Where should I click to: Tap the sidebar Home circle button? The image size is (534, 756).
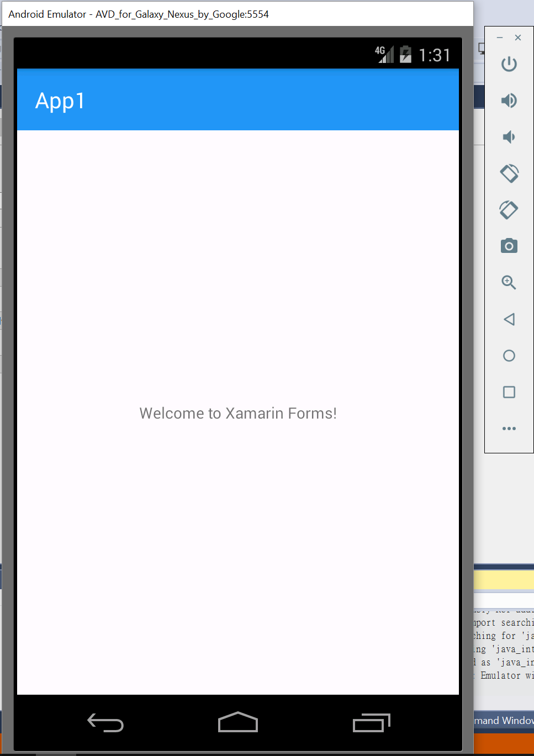click(x=509, y=356)
